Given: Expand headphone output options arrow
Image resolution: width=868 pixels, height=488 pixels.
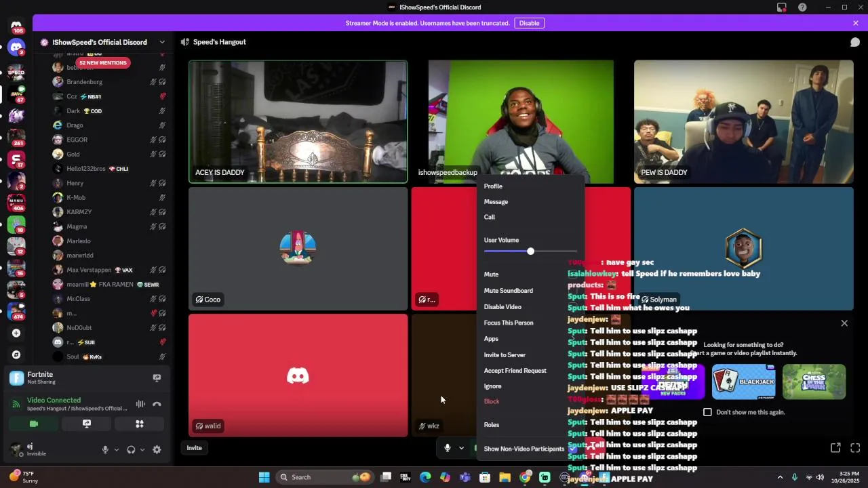Looking at the screenshot, I should tap(142, 449).
